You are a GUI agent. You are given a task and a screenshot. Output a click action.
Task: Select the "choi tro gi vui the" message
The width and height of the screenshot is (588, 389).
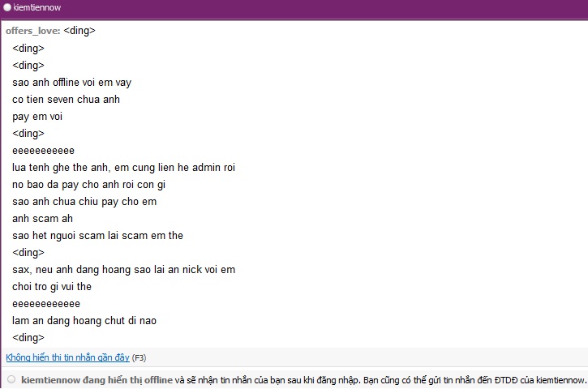pyautogui.click(x=52, y=286)
